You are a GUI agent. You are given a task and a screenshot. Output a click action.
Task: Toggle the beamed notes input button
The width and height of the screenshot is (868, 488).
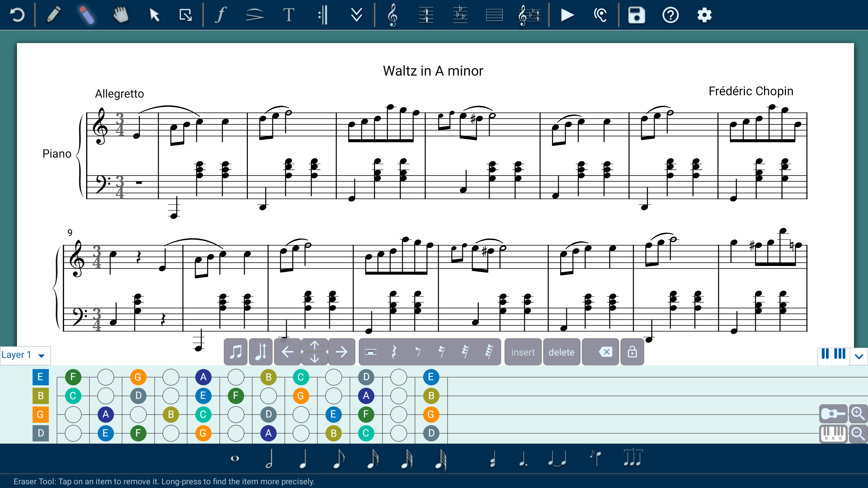click(x=236, y=352)
